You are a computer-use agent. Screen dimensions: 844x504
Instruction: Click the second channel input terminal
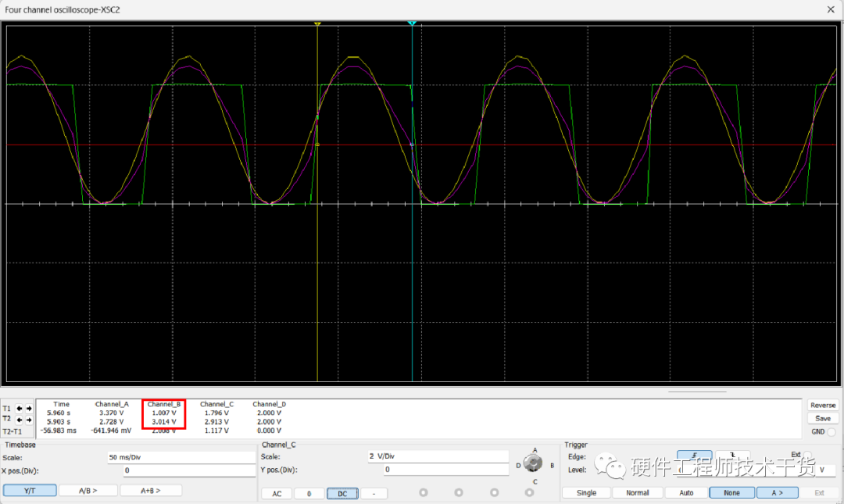tap(459, 492)
